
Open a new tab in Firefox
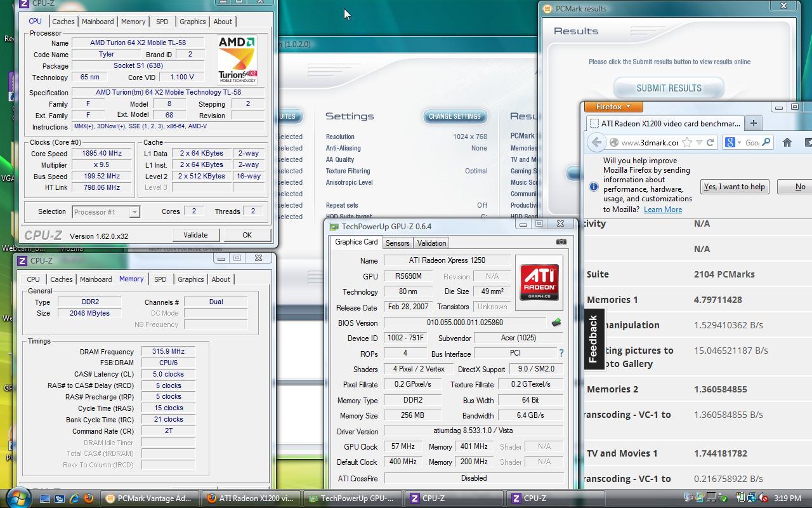coord(753,123)
